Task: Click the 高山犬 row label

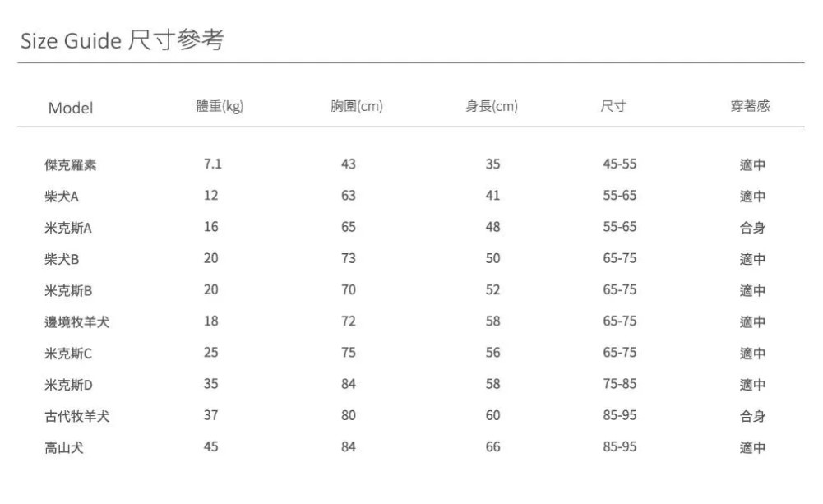Action: 63,447
